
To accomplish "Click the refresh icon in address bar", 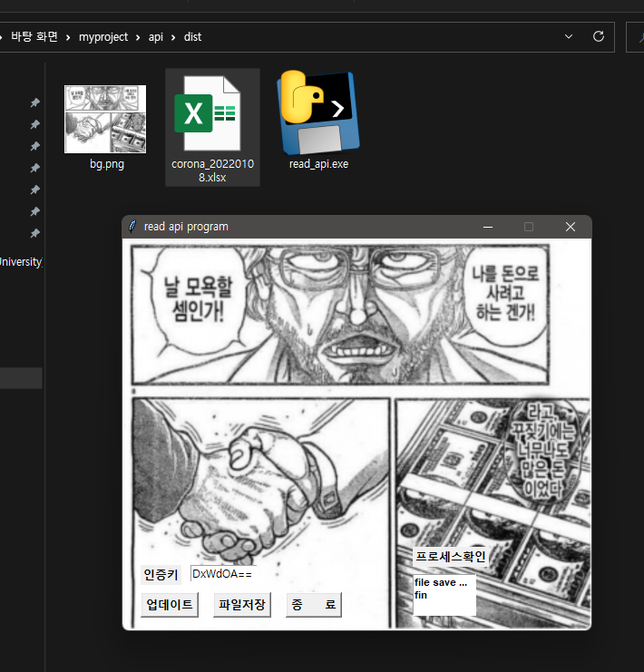I will 599,37.
